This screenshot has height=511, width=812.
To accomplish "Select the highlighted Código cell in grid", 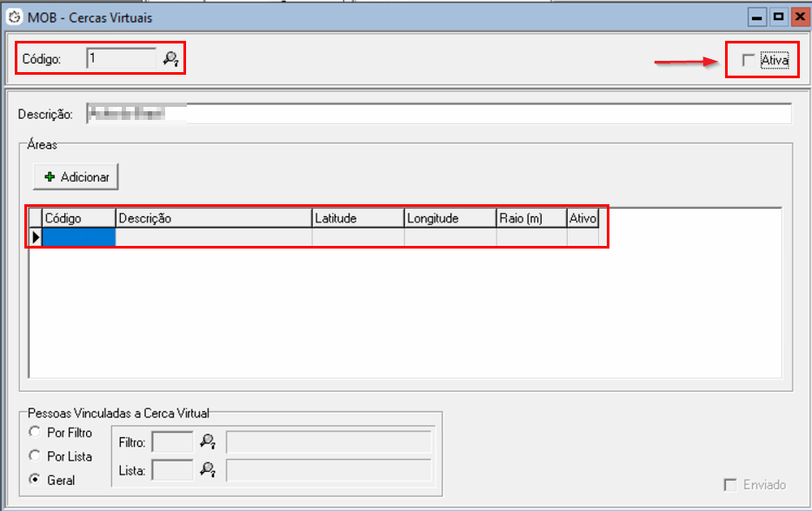I will click(79, 237).
